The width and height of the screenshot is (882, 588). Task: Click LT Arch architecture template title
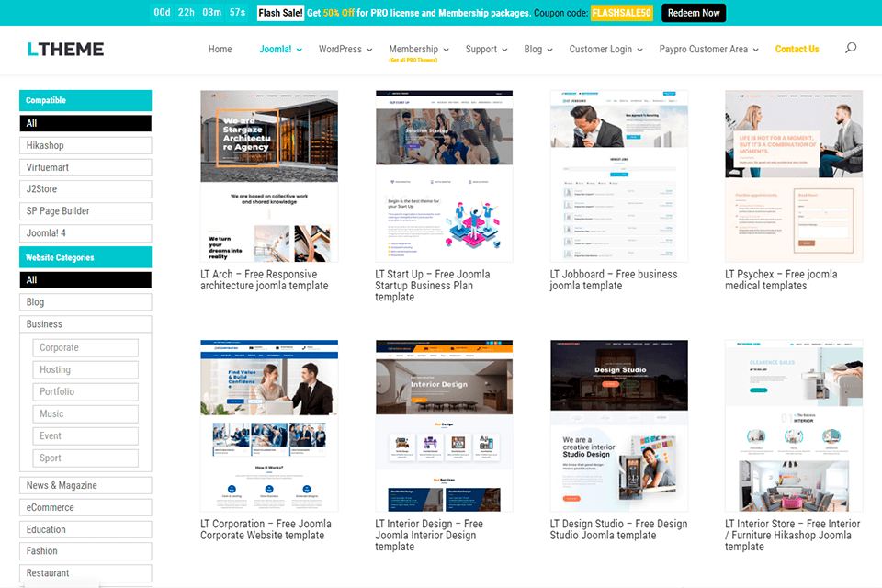point(265,279)
